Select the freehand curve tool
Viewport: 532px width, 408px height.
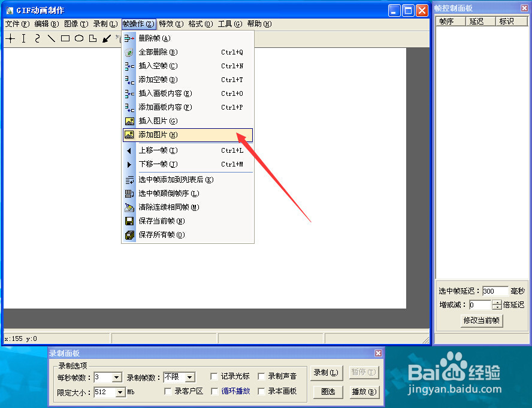37,38
